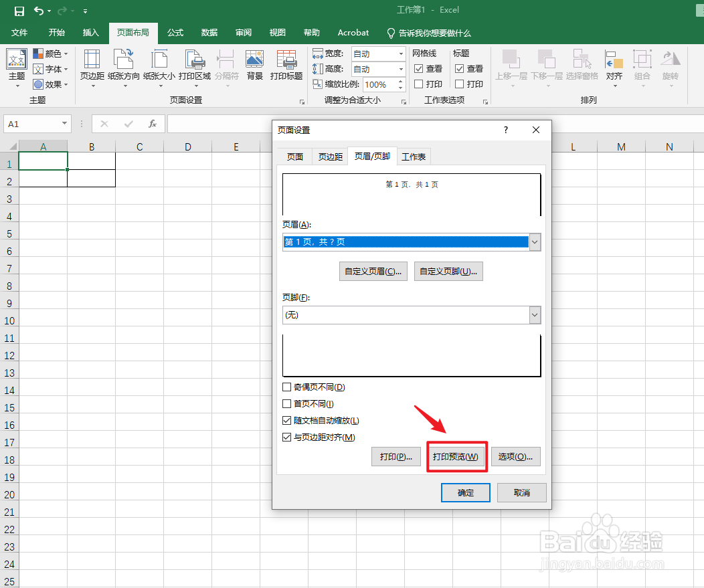Toggle scale with document (随文档自动缩放)
Screen dimensions: 704x588
pyautogui.click(x=287, y=421)
